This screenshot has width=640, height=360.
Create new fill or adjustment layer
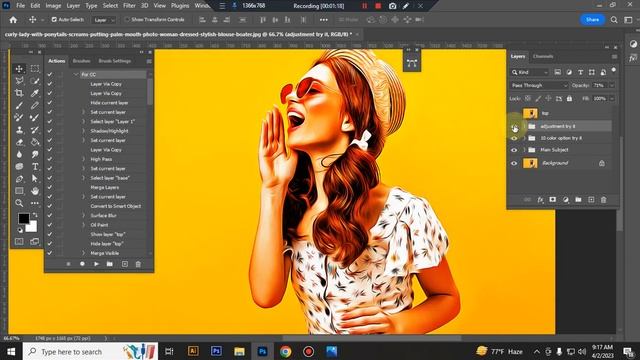pos(566,200)
